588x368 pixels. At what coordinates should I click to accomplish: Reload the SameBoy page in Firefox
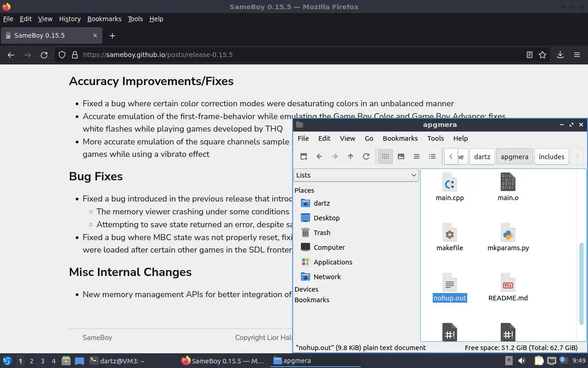(x=44, y=55)
